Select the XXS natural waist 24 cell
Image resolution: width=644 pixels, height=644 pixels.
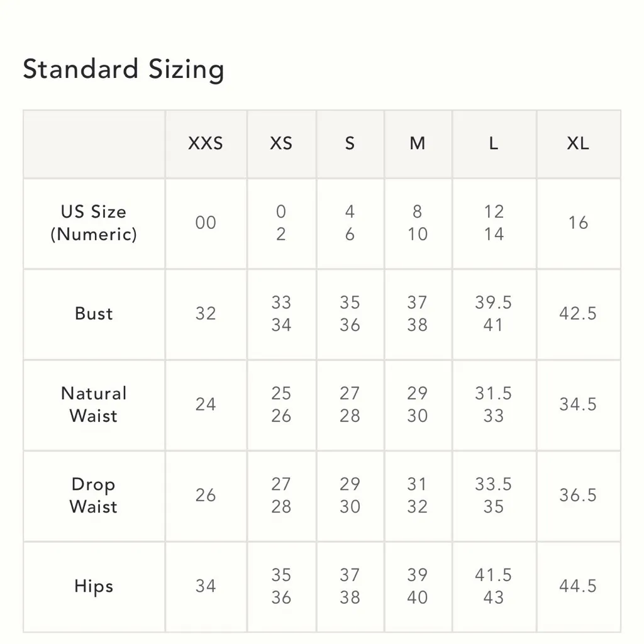pos(206,404)
